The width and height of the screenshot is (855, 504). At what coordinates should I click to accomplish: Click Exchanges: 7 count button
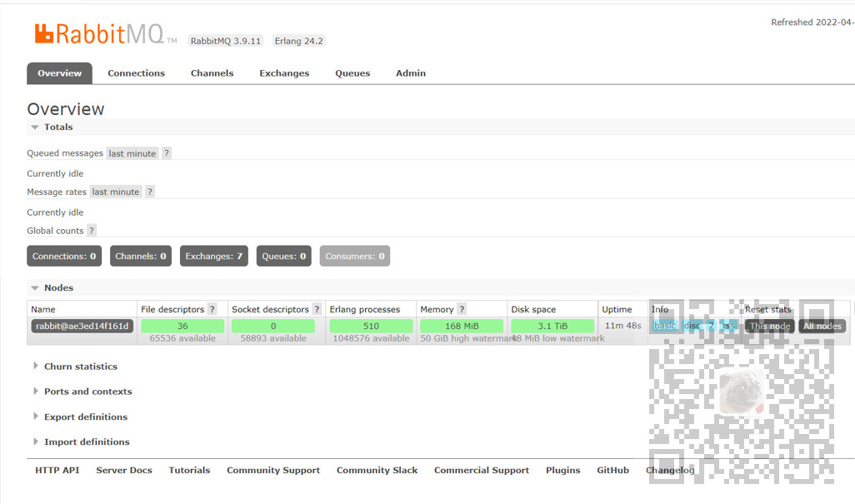[x=213, y=256]
